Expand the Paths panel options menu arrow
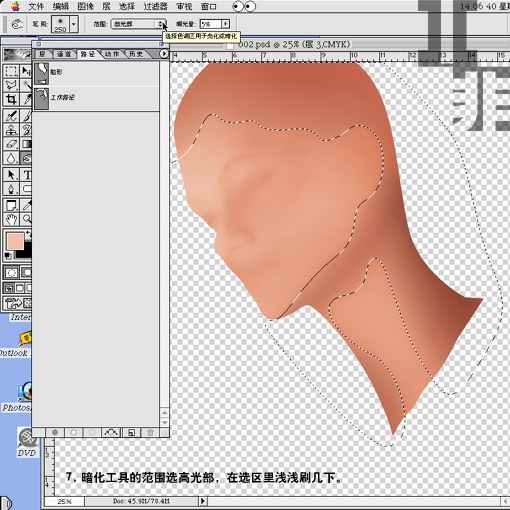Image resolution: width=510 pixels, height=510 pixels. pos(163,54)
